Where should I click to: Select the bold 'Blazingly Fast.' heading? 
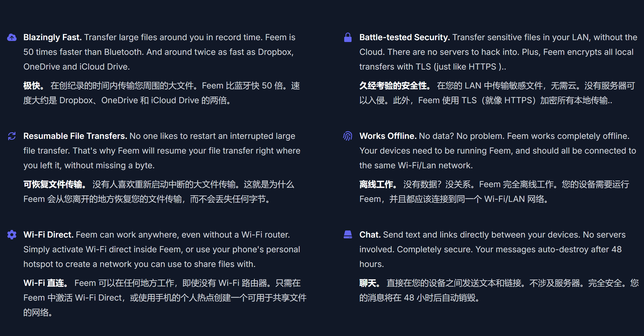click(x=53, y=37)
